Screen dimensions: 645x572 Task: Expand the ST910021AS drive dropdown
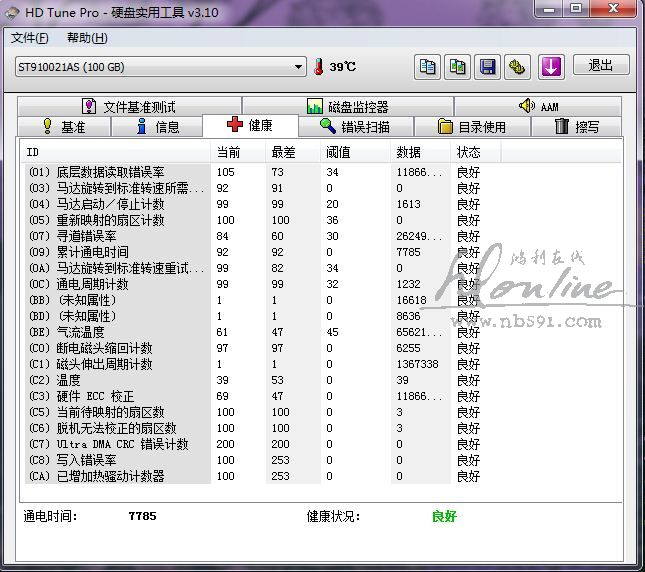299,67
